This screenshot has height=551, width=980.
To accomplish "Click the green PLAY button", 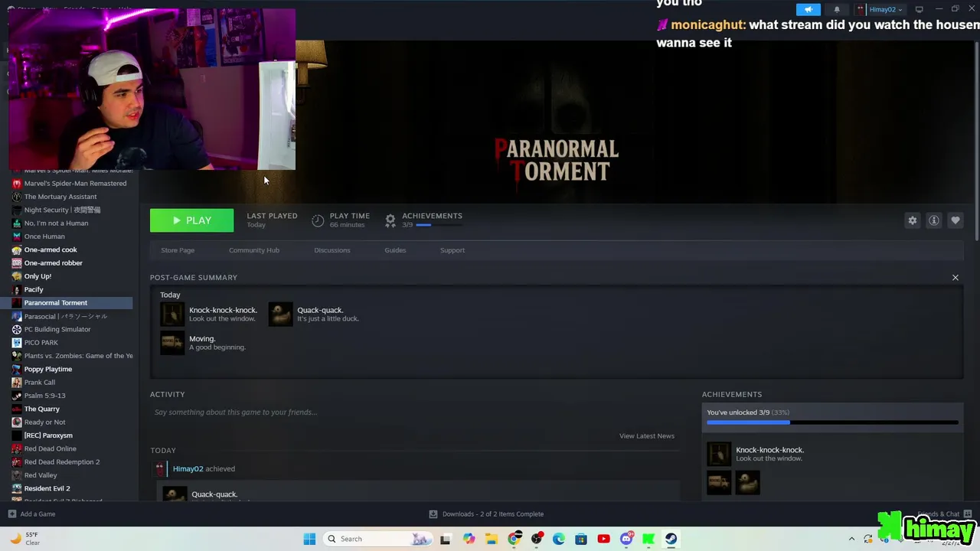I will click(191, 220).
